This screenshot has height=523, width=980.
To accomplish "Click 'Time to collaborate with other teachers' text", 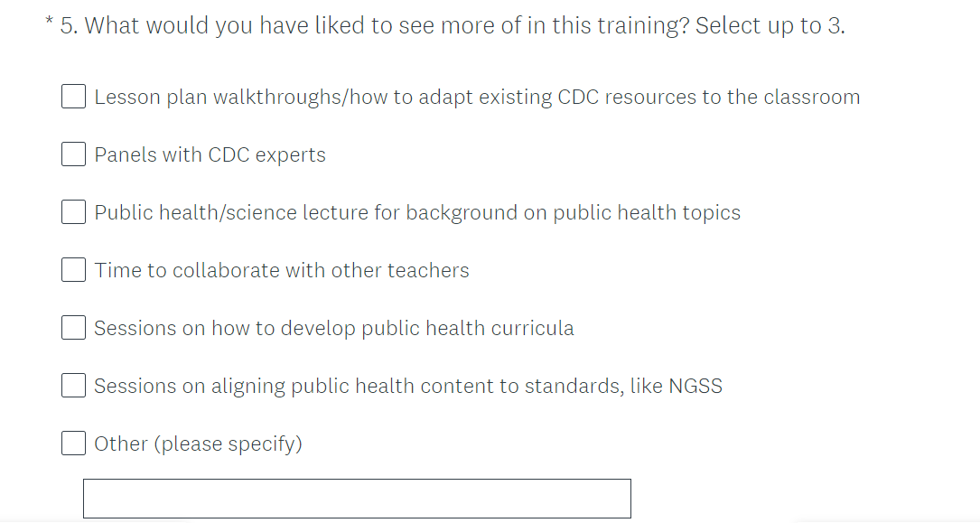I will pos(282,270).
